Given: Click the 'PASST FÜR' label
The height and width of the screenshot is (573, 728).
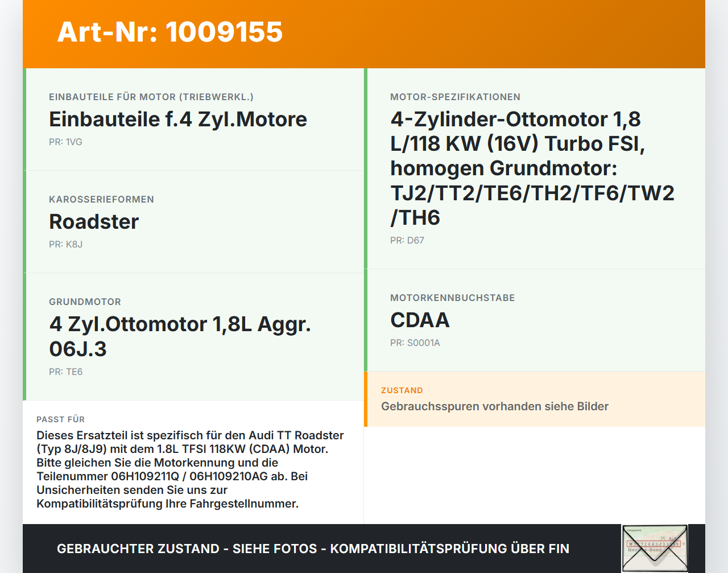Looking at the screenshot, I should pyautogui.click(x=60, y=419).
